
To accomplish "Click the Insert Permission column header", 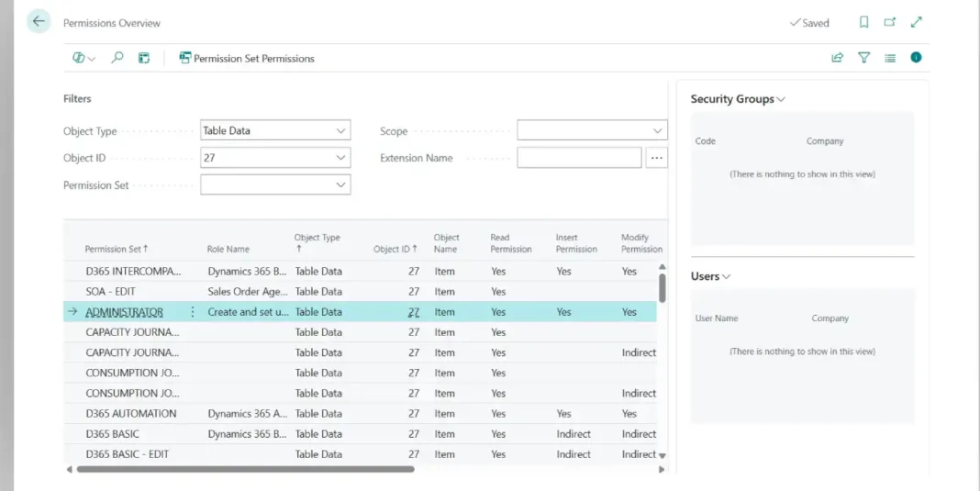I will pos(576,242).
